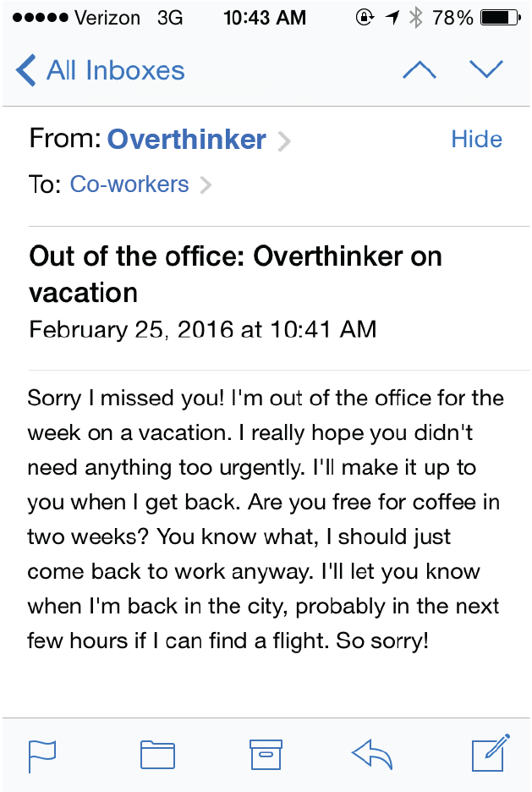532x792 pixels.
Task: Open the Overthinker sender contact
Action: click(187, 139)
